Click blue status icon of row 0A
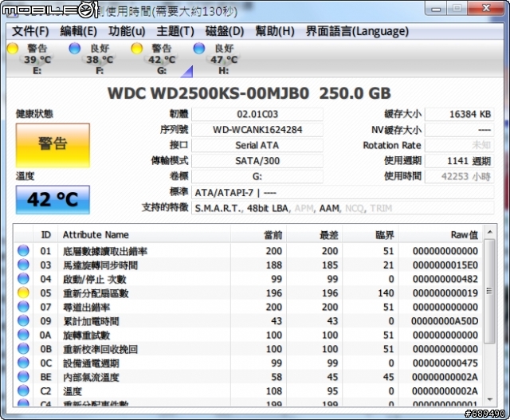This screenshot has height=420, width=510. coord(23,335)
